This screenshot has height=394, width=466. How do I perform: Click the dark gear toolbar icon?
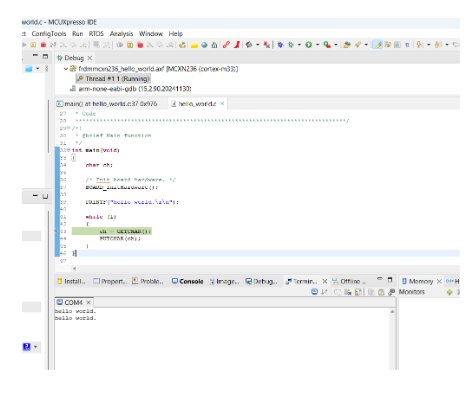(249, 45)
